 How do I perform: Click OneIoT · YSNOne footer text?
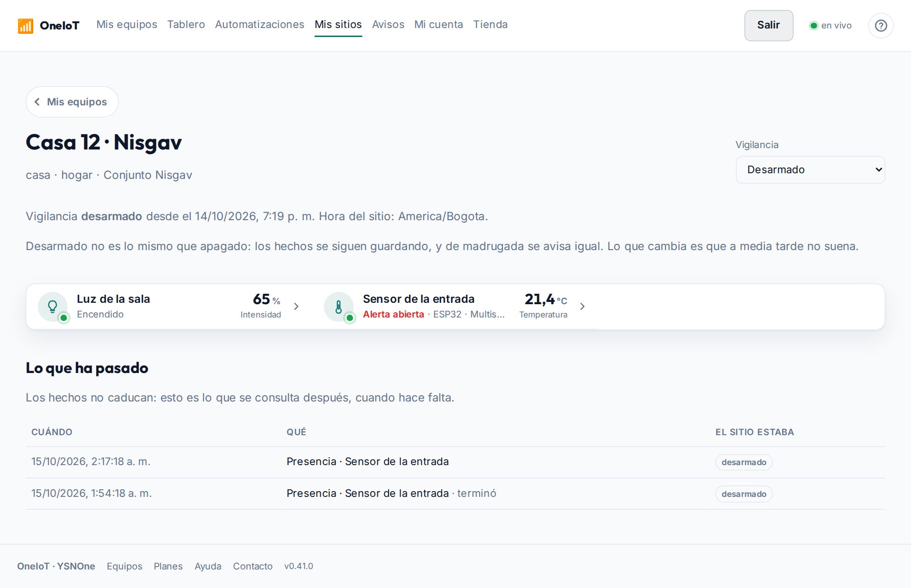tap(56, 566)
